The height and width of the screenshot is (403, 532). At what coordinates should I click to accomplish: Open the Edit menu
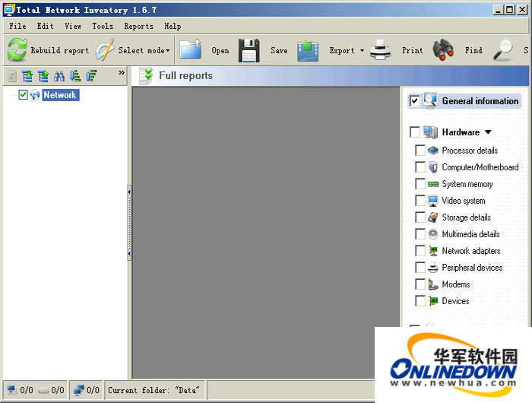pos(45,26)
